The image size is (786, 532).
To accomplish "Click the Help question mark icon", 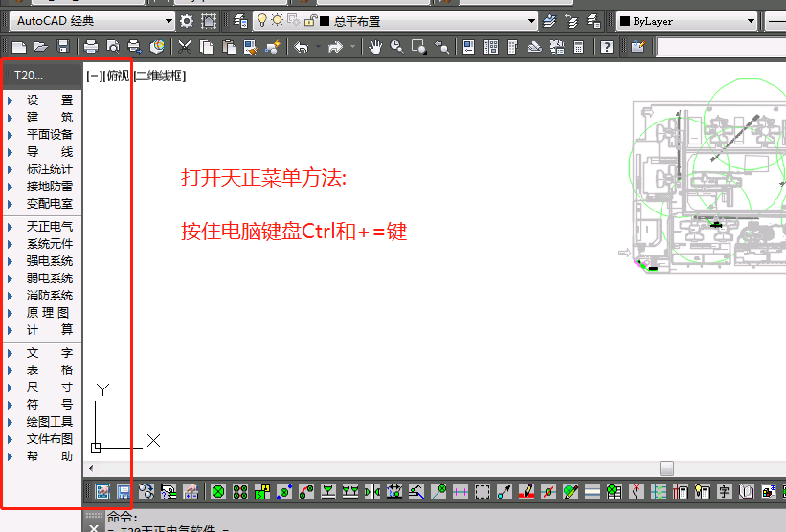I will [x=607, y=47].
